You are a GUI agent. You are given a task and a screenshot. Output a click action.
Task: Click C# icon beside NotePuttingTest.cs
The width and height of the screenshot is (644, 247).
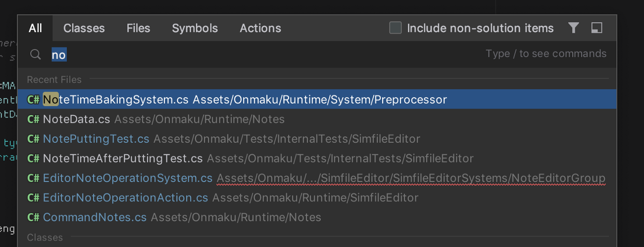pos(33,139)
